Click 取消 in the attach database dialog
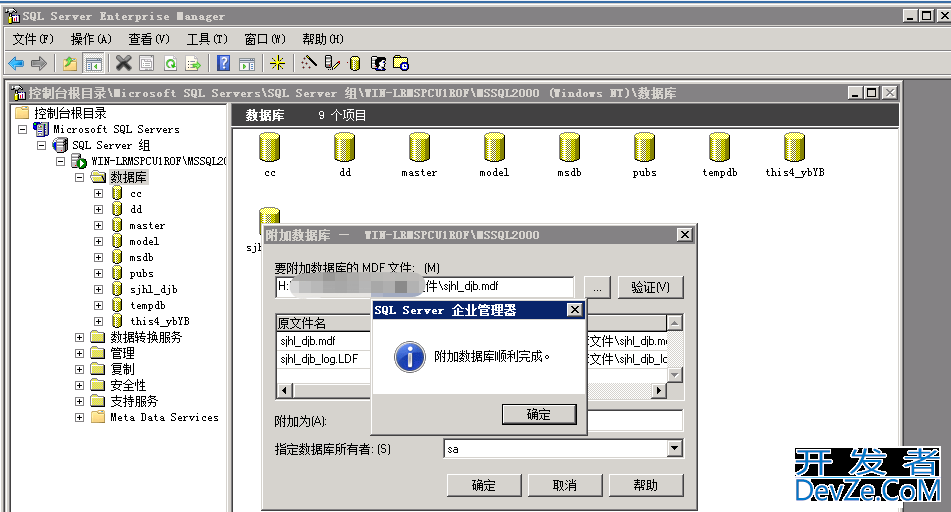 (x=565, y=485)
